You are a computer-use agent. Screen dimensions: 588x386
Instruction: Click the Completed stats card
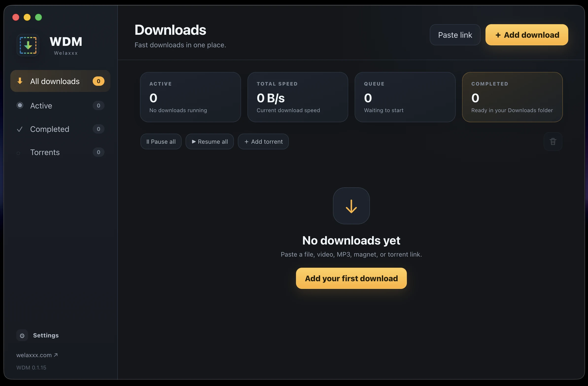coord(512,97)
